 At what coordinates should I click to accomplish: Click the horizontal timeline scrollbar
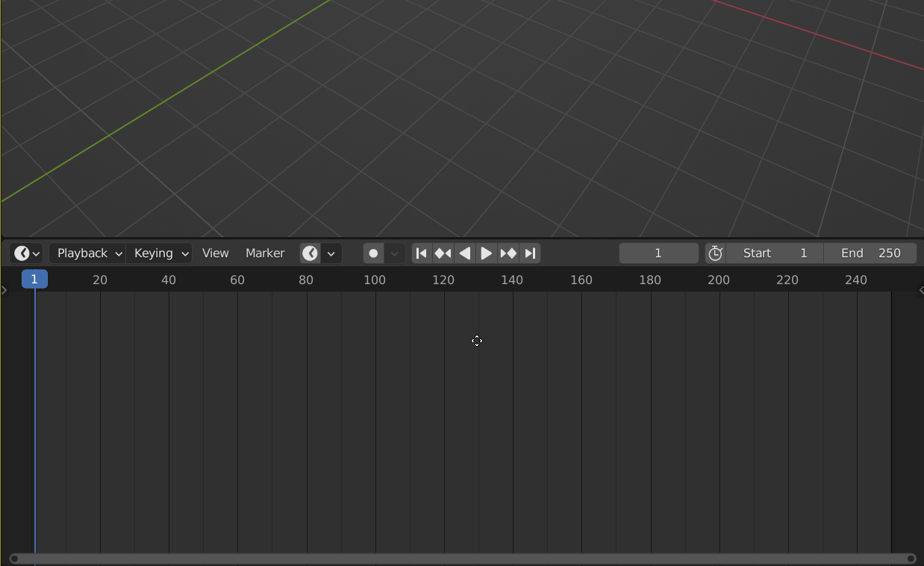tap(463, 559)
